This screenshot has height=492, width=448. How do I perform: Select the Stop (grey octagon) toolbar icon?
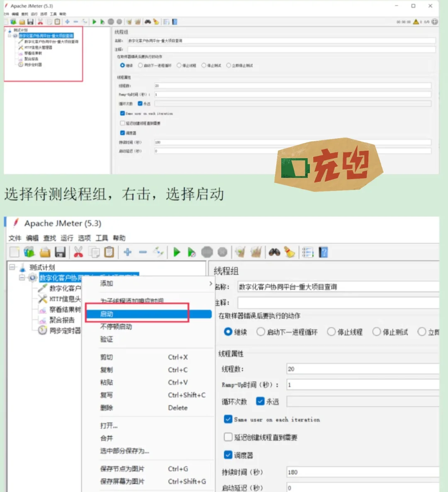click(206, 252)
